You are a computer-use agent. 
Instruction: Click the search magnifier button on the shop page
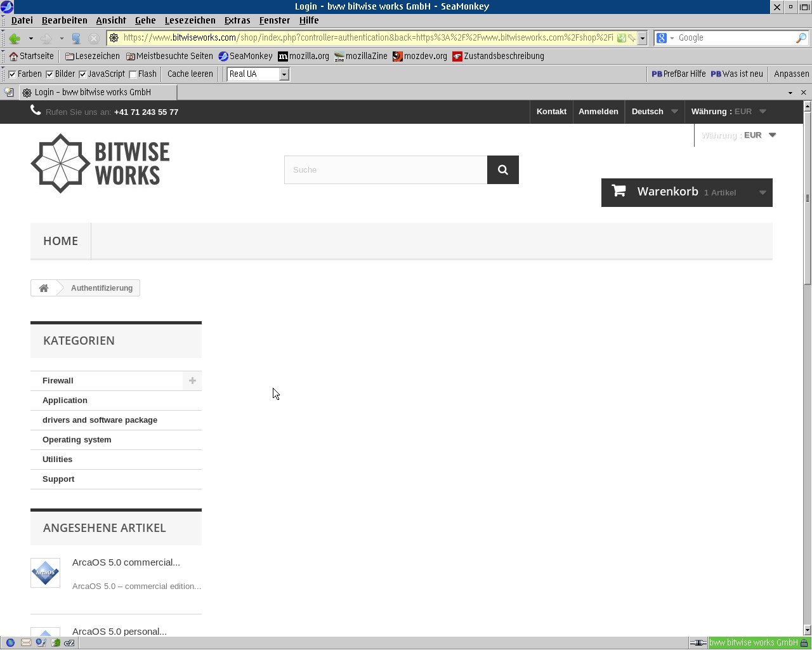pyautogui.click(x=503, y=170)
